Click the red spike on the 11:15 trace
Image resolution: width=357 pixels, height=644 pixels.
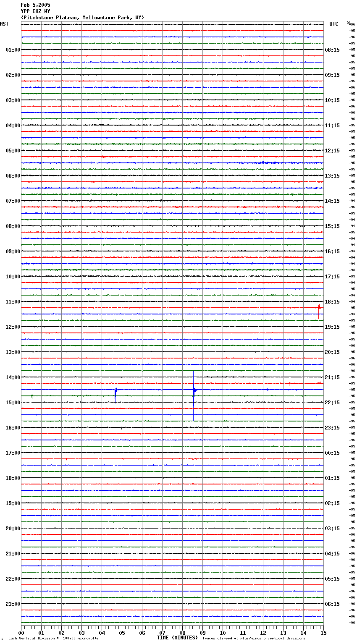click(319, 310)
